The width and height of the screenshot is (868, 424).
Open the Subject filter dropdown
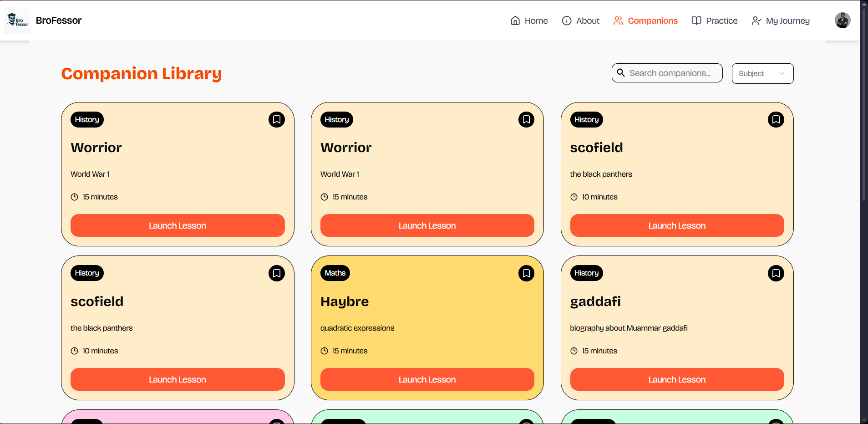[x=762, y=73]
